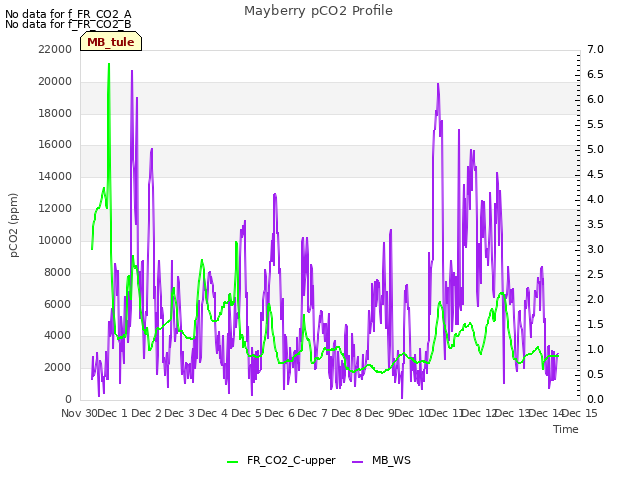Click the Dec 8 date label
The width and height of the screenshot is (640, 480).
[x=346, y=413]
